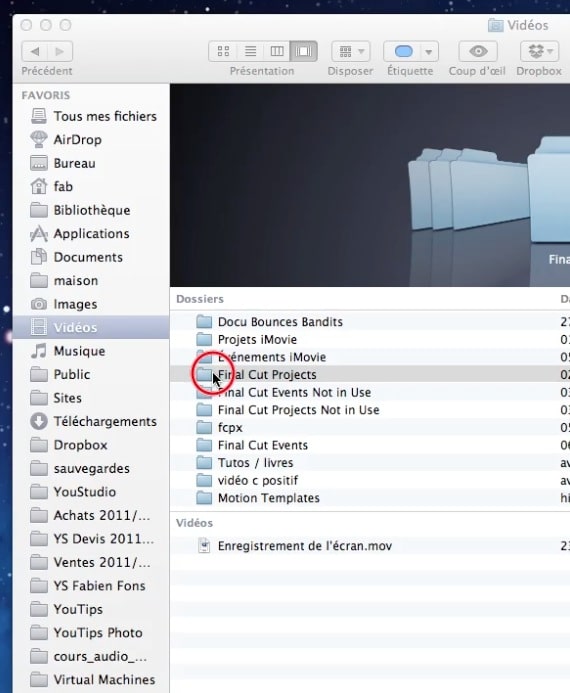This screenshot has height=693, width=570.
Task: Select the Tutos / livres folder
Action: click(x=370, y=463)
